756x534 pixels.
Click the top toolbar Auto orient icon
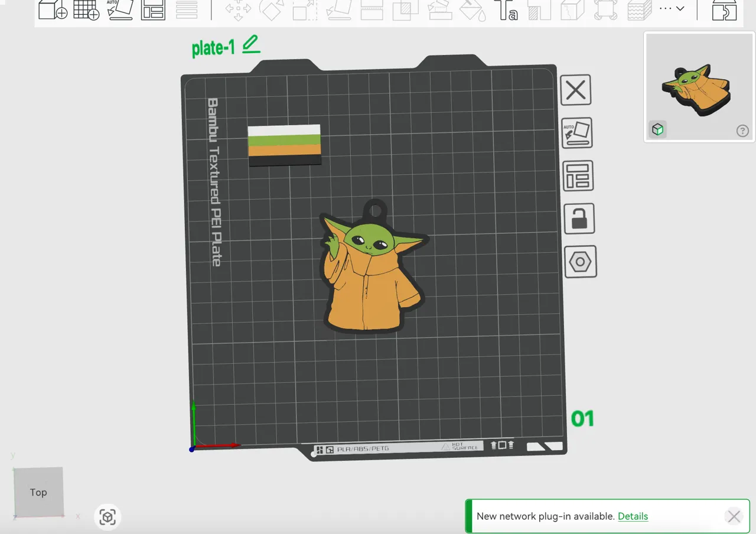(x=120, y=10)
